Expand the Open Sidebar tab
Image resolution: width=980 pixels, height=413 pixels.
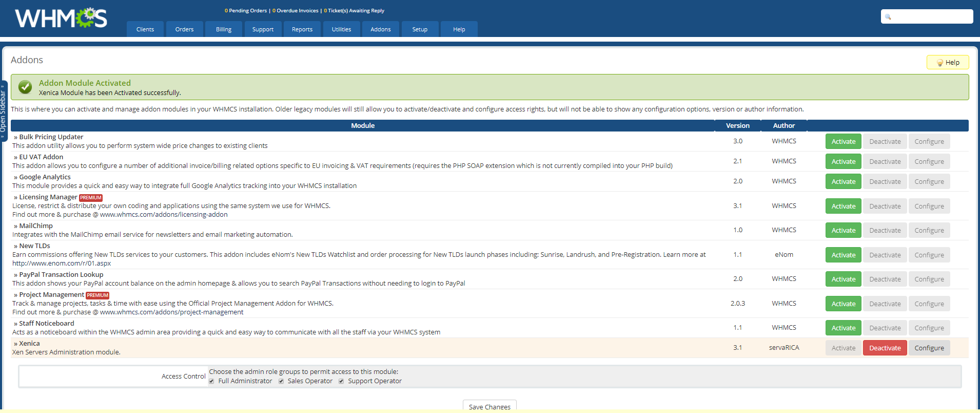point(4,111)
